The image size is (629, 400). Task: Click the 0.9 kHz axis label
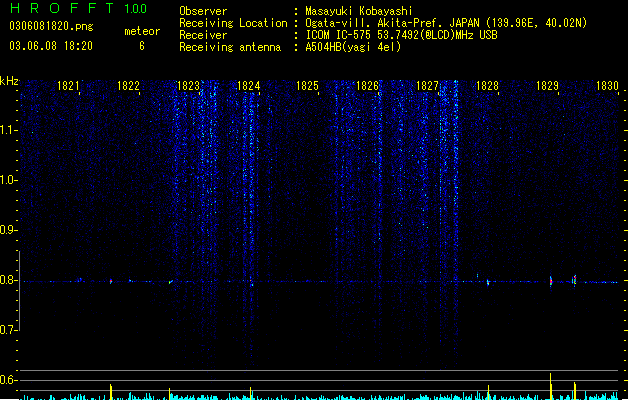click(x=8, y=230)
